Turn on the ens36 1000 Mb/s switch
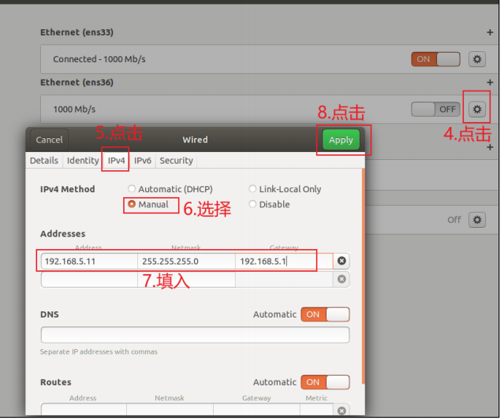Screen dimensions: 504x420 pyautogui.click(x=435, y=110)
